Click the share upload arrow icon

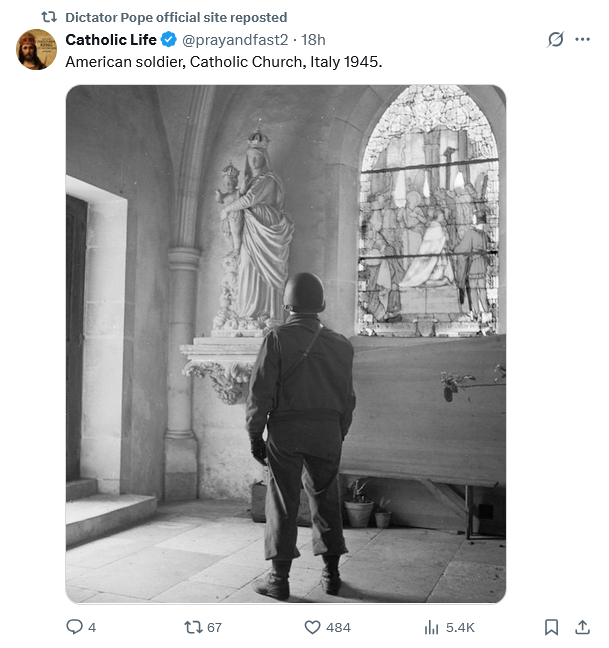[x=582, y=627]
